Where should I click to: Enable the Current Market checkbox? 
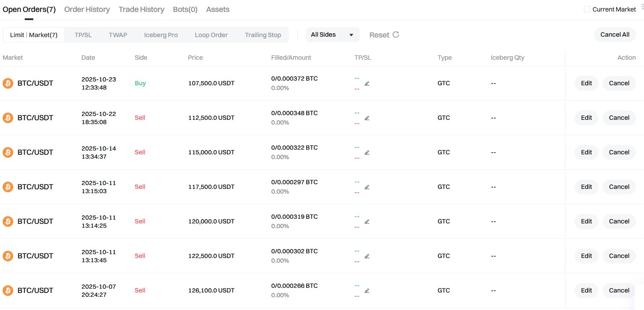click(x=587, y=9)
